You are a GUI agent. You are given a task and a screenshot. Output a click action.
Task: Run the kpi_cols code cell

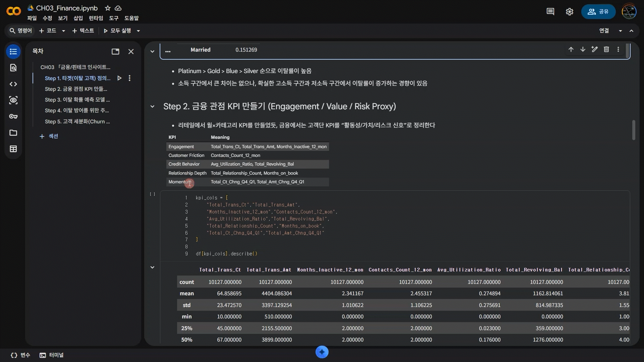click(x=153, y=194)
